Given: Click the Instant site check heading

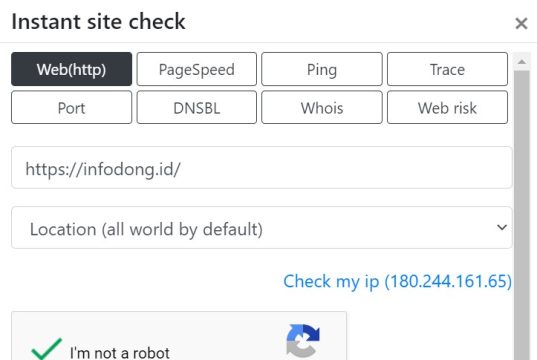Looking at the screenshot, I should coord(99,22).
